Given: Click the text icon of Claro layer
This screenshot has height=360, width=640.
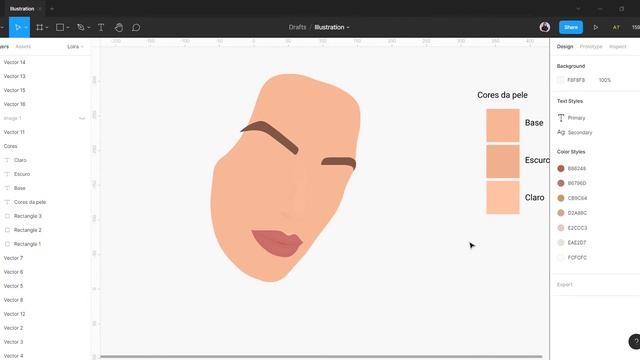Looking at the screenshot, I should tap(7, 160).
